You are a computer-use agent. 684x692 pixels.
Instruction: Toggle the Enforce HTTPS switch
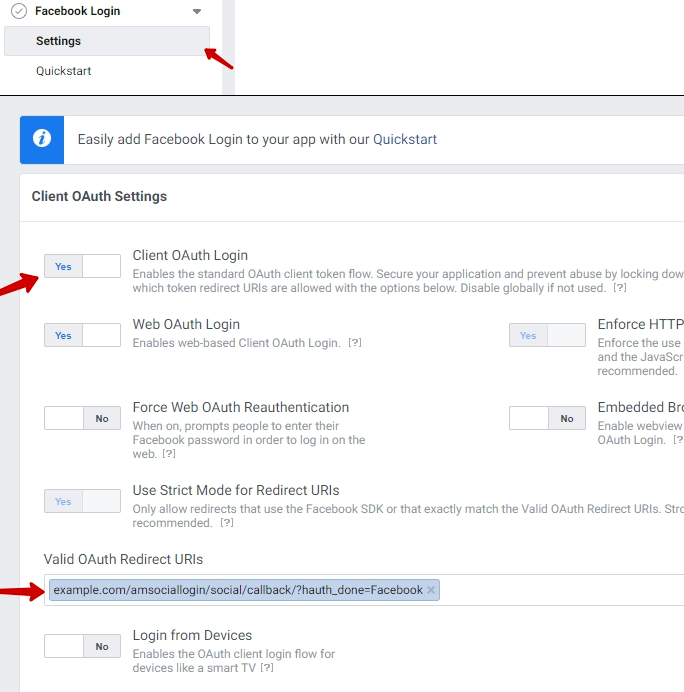[x=547, y=335]
